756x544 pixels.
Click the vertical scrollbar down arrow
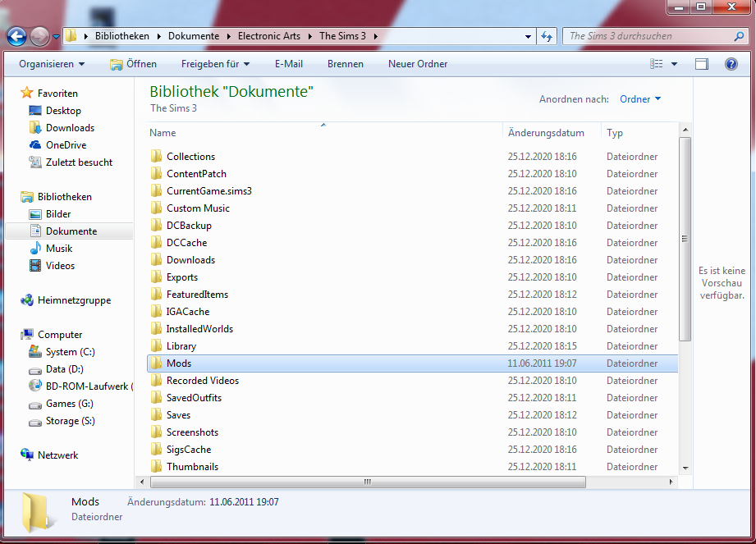[x=685, y=468]
